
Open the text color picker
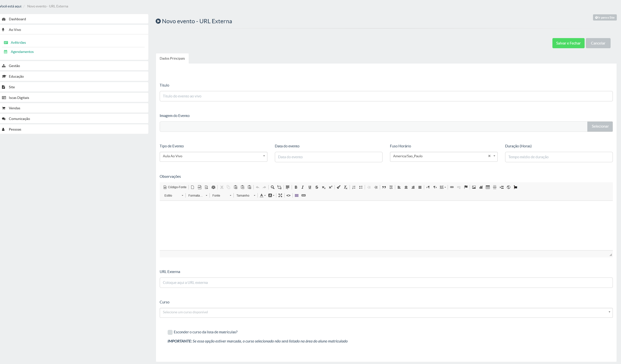tap(263, 195)
